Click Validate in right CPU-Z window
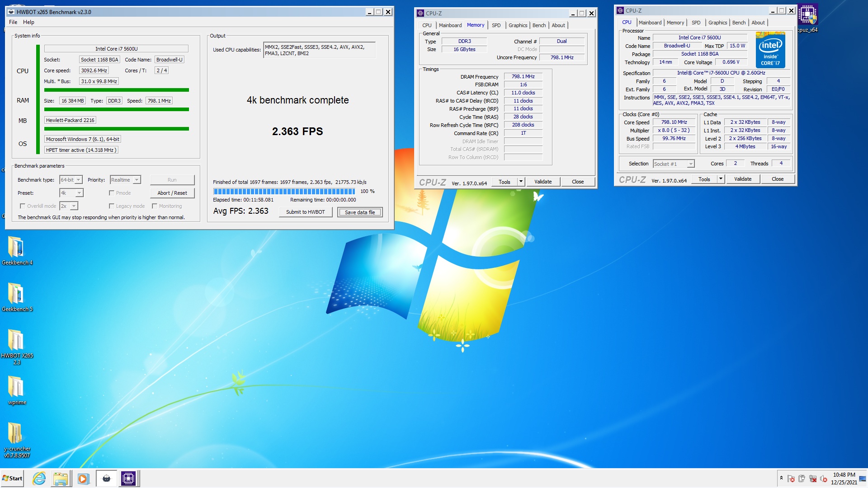 pyautogui.click(x=742, y=179)
